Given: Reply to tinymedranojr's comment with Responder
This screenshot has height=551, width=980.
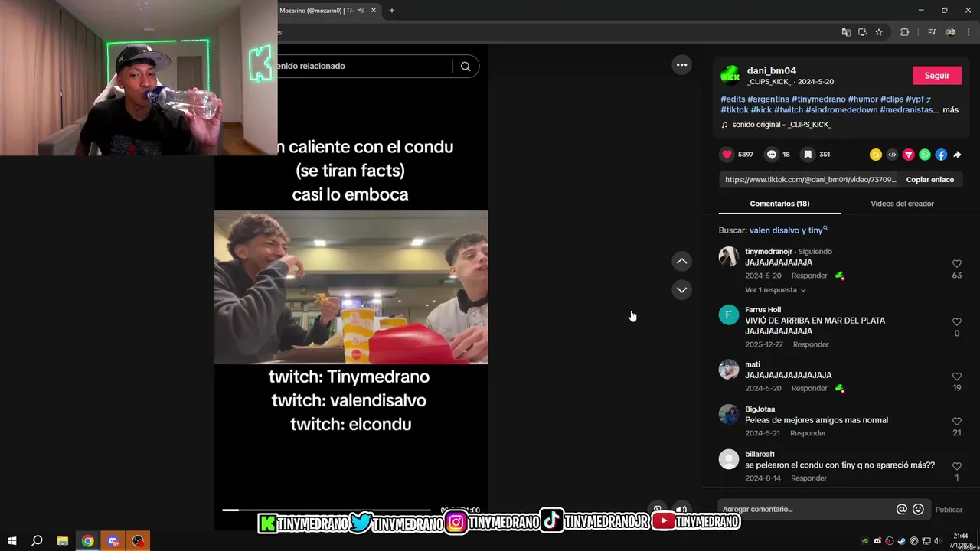Looking at the screenshot, I should click(809, 275).
